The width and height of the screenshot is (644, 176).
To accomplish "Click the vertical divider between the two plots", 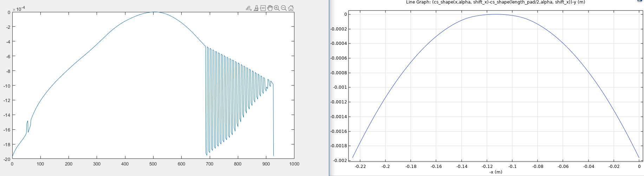I will pos(329,88).
